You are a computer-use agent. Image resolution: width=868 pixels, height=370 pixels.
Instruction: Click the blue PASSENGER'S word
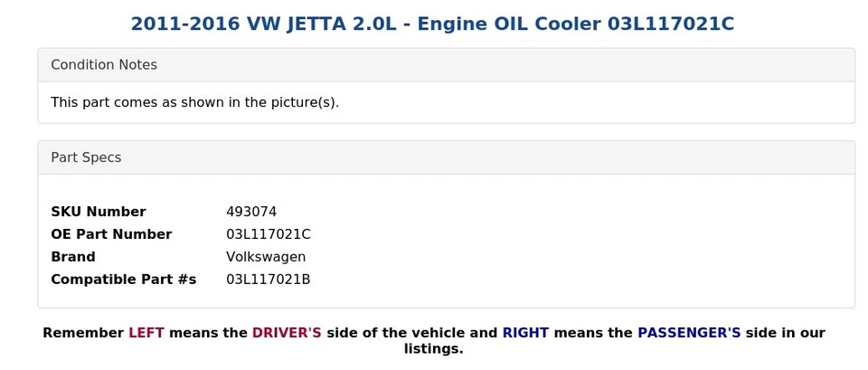click(689, 333)
